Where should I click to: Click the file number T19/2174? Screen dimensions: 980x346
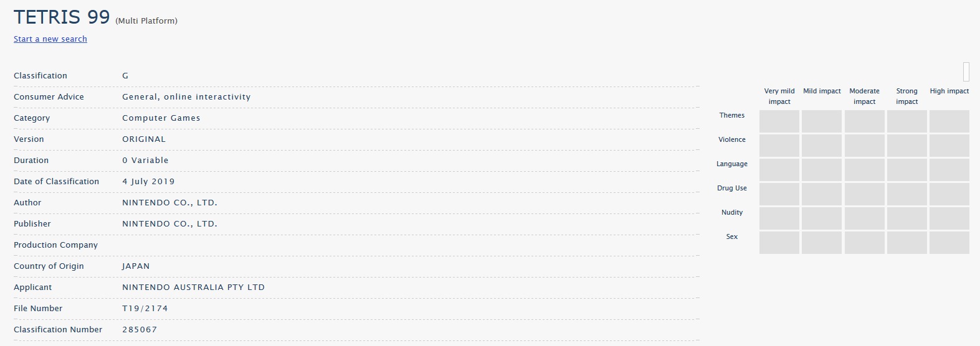145,309
